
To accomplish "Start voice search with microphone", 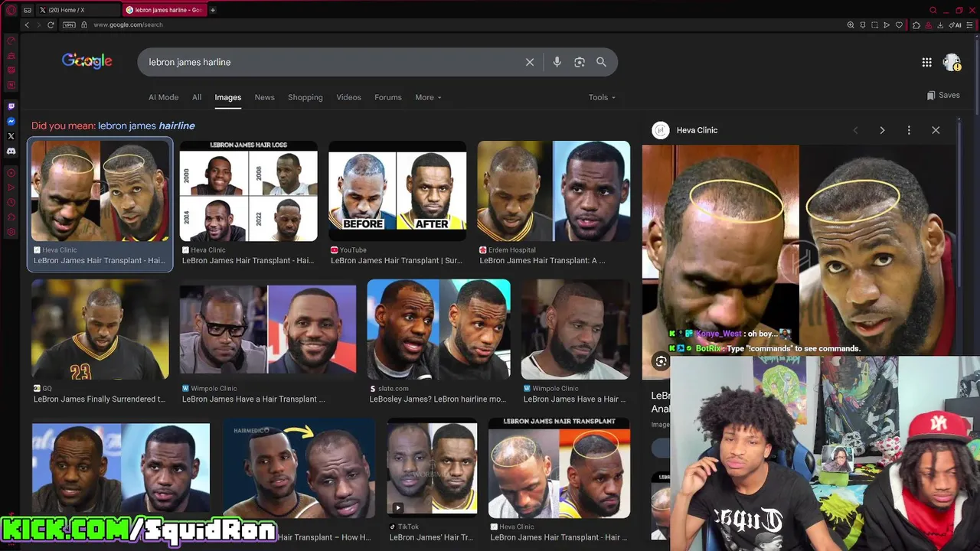I will [557, 62].
